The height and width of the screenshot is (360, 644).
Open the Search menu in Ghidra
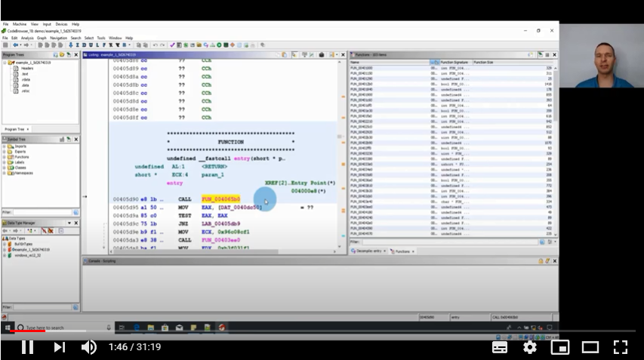pyautogui.click(x=76, y=38)
